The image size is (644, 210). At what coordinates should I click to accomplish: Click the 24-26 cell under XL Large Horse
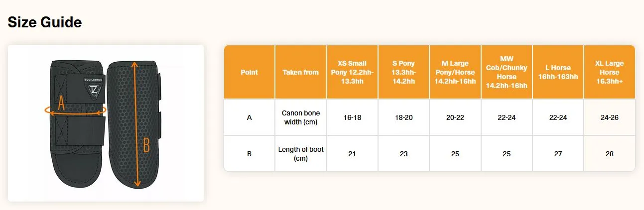pyautogui.click(x=610, y=117)
